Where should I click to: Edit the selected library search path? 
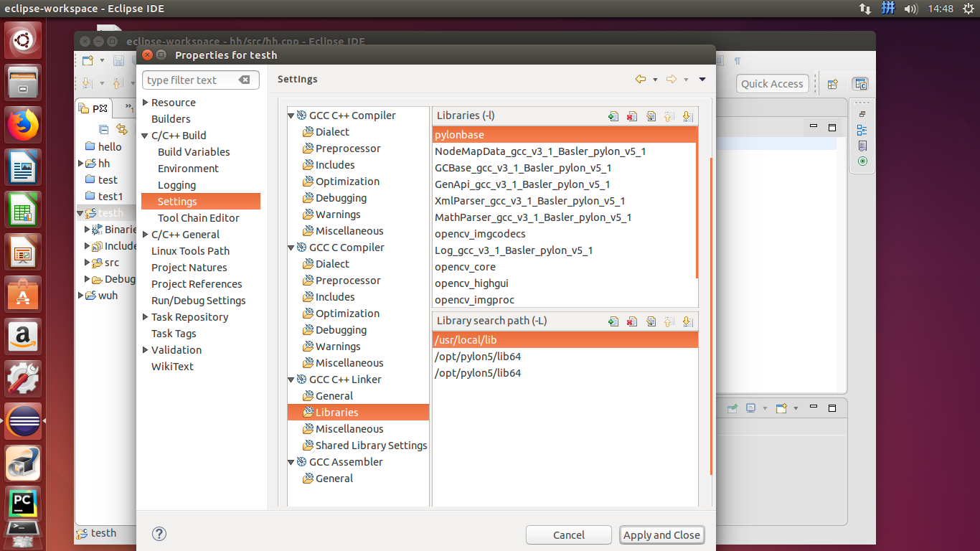[x=651, y=321]
